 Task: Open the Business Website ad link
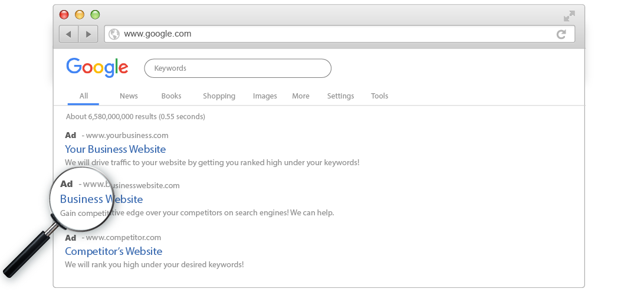click(x=101, y=199)
